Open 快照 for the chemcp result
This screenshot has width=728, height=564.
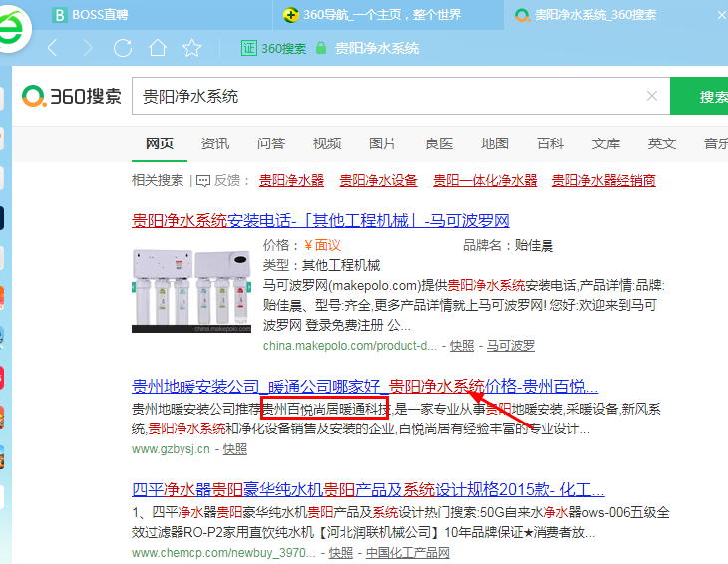(341, 553)
